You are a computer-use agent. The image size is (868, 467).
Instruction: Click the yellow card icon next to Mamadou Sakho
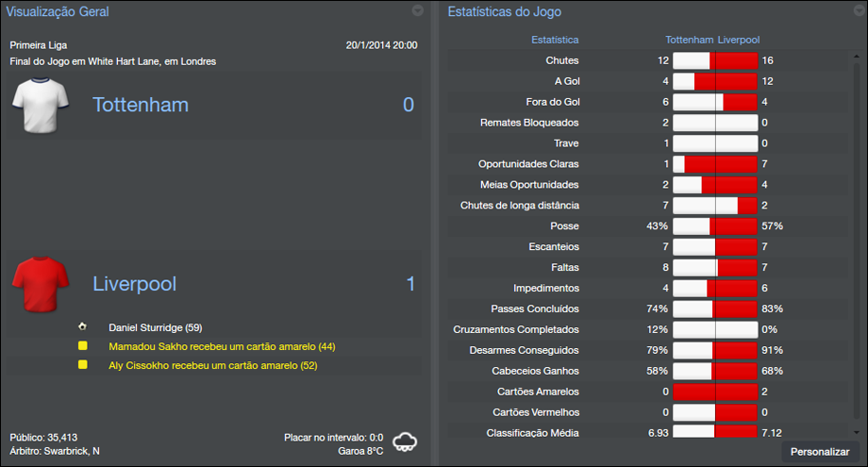(x=83, y=346)
